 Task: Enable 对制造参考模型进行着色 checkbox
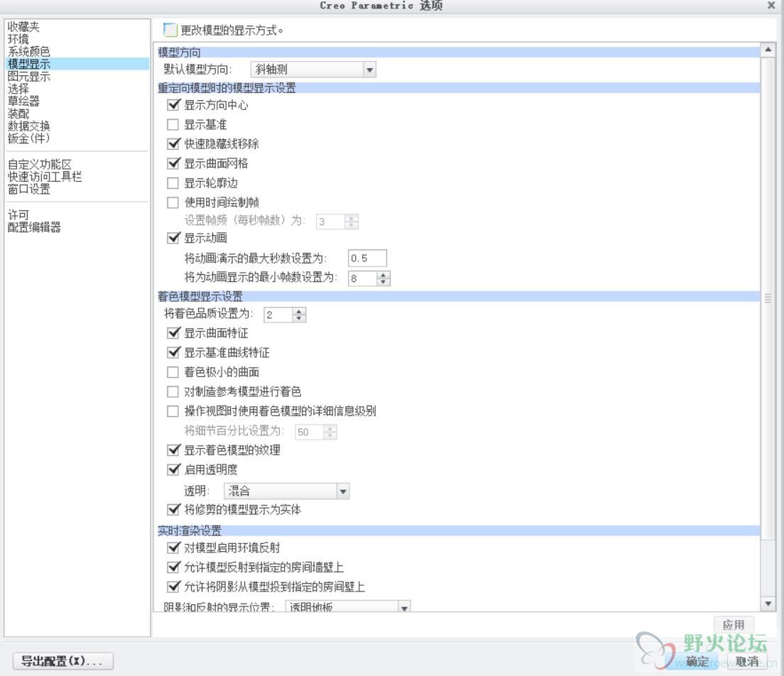tap(173, 391)
